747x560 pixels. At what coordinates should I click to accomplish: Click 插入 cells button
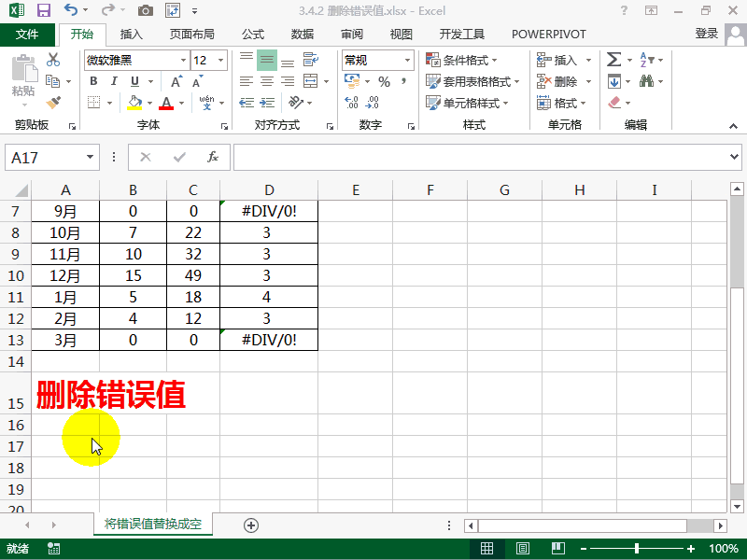click(x=557, y=60)
